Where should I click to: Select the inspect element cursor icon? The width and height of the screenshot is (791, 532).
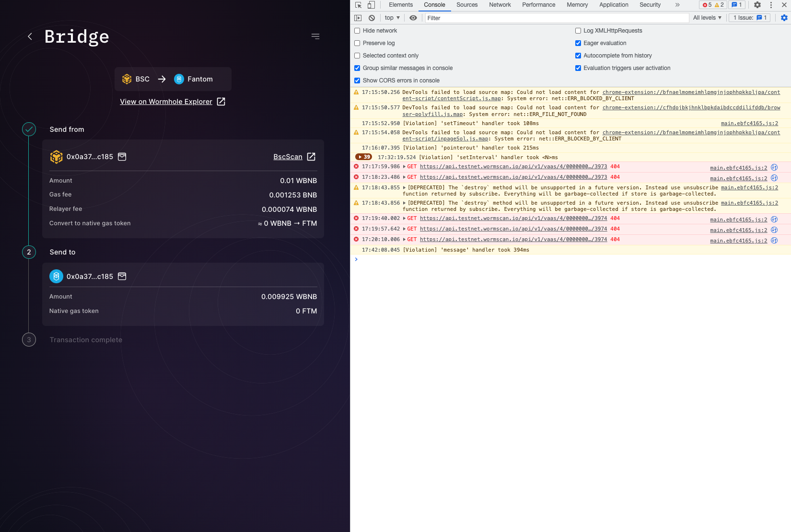(357, 5)
